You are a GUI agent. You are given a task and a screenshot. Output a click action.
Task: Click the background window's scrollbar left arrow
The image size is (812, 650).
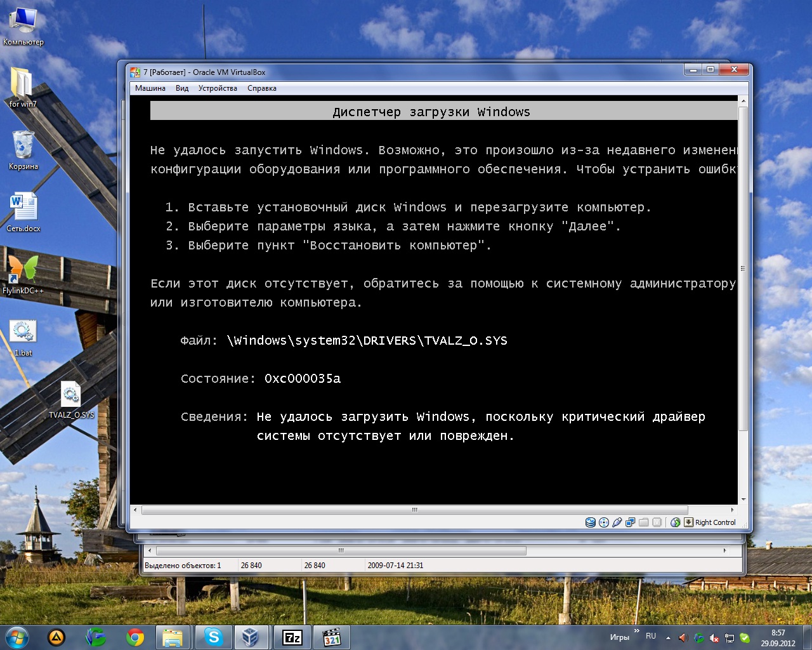(150, 550)
